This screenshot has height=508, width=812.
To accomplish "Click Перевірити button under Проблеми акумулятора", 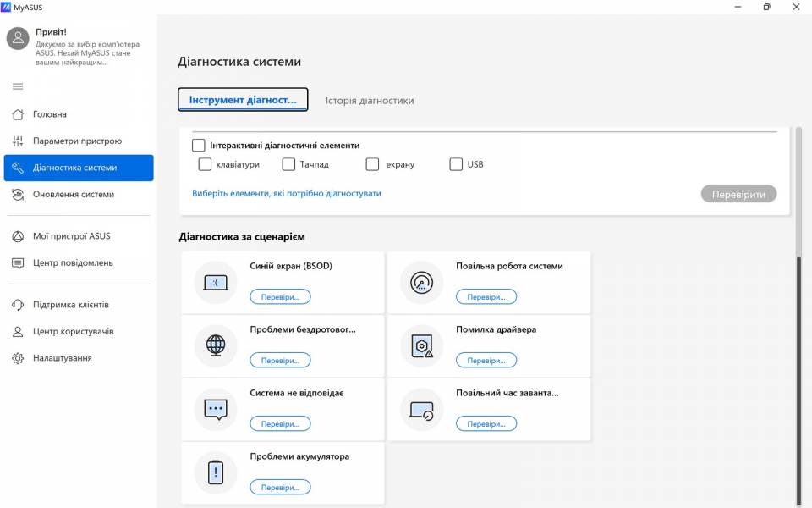I will point(280,488).
